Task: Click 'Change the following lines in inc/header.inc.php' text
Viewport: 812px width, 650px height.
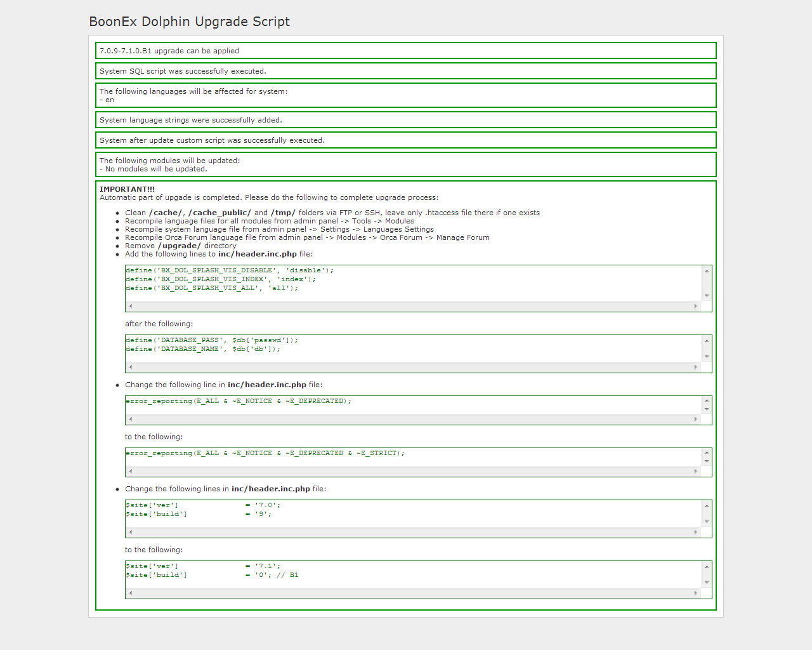Action: pos(226,489)
